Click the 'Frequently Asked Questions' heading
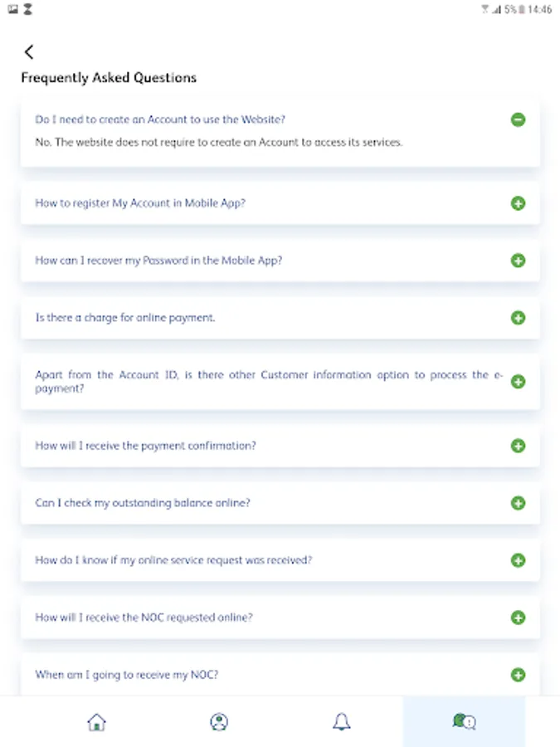The width and height of the screenshot is (560, 747). tap(109, 78)
